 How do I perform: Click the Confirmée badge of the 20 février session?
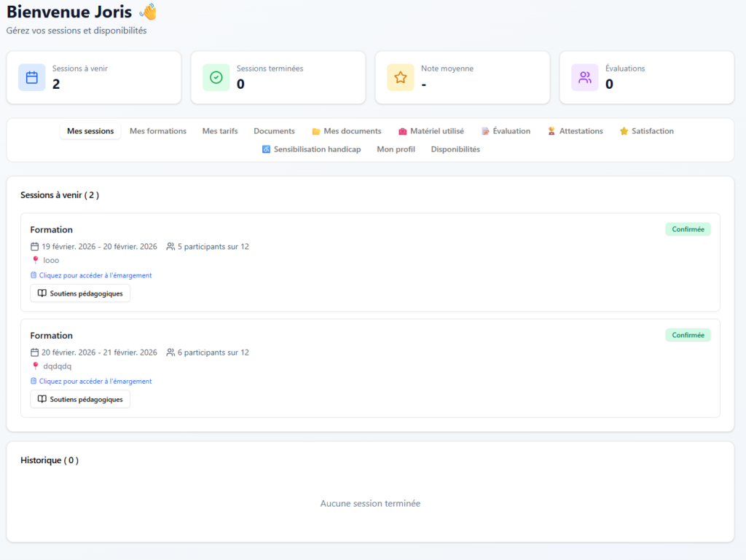(688, 335)
